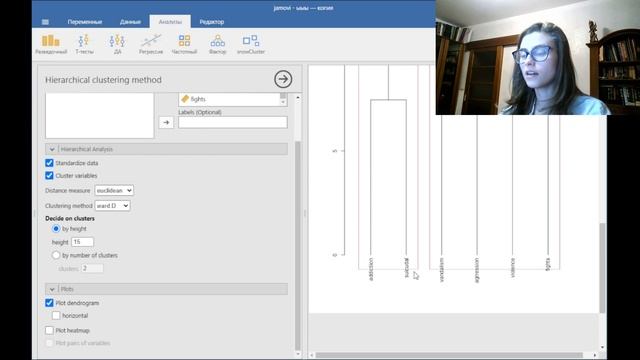
Task: Open the snowCluster module menu
Action: (251, 44)
